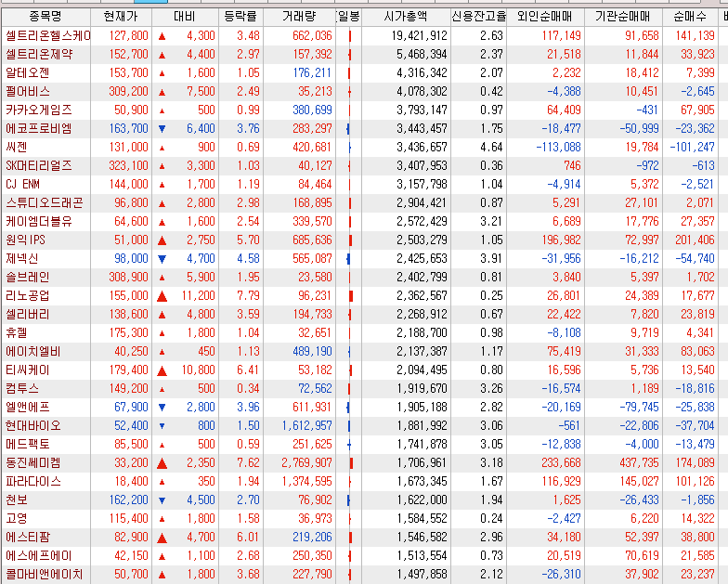Image resolution: width=728 pixels, height=584 pixels.
Task: Click change amount 11,200
Action: coord(199,295)
